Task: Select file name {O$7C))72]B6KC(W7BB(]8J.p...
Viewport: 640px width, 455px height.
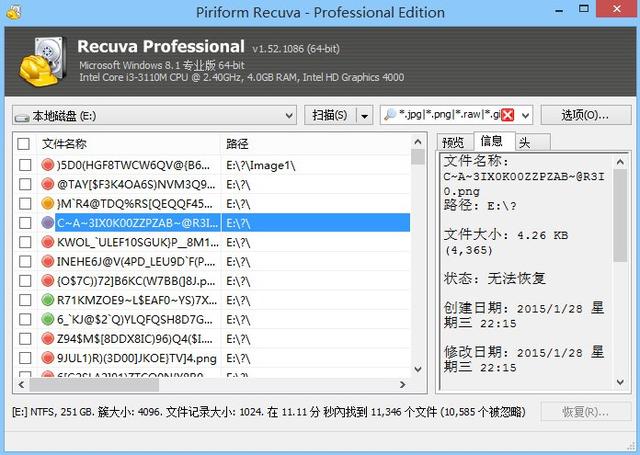Action: coord(136,281)
